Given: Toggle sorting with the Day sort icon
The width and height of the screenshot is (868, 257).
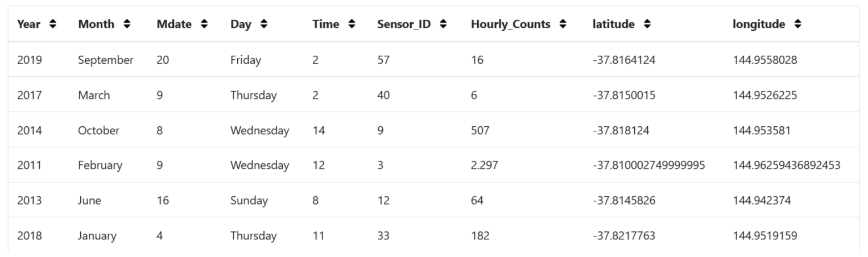Looking at the screenshot, I should pos(263,24).
